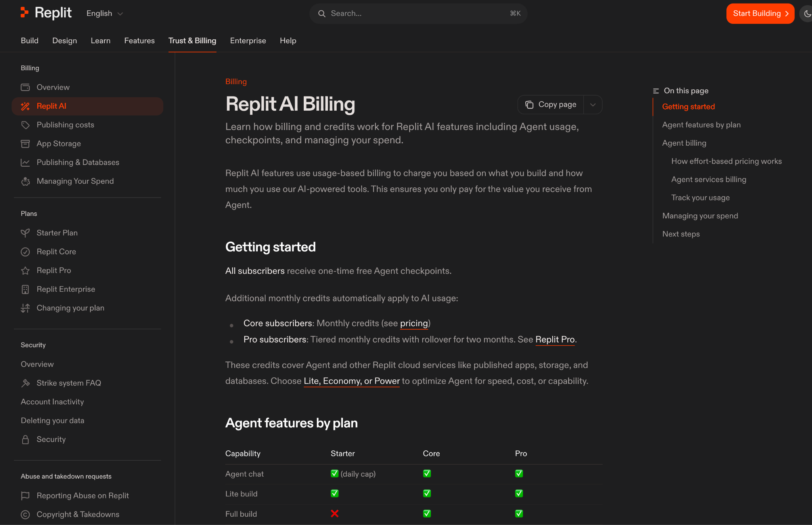Click the Replit AI wand icon
The image size is (812, 525).
point(25,106)
